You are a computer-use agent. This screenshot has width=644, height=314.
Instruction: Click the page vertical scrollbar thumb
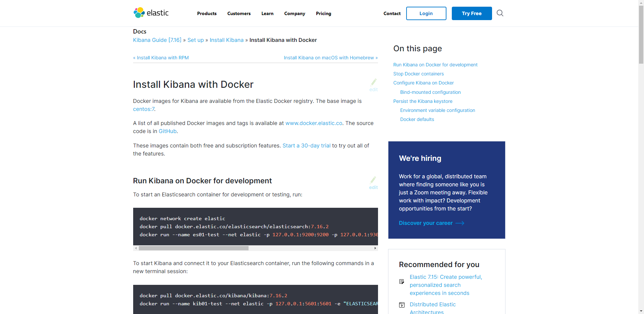(x=641, y=35)
